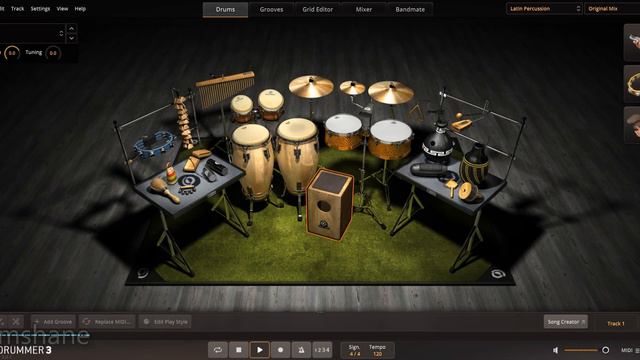Select the left timbale drum
Screen dimensions: 640x360
[344, 131]
